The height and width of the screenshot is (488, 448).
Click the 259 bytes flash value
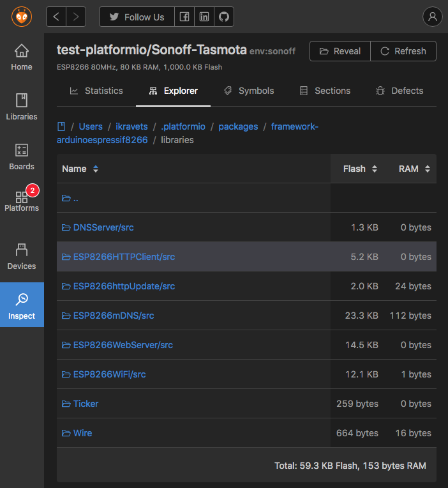pos(357,404)
